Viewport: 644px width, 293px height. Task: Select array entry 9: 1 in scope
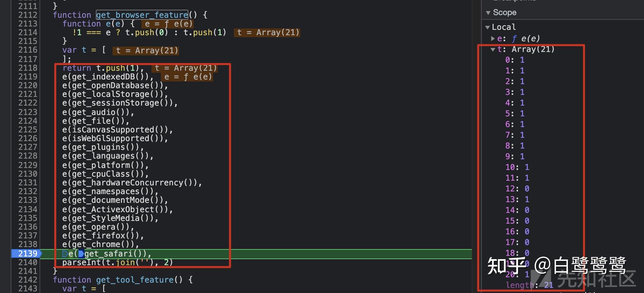pos(515,157)
